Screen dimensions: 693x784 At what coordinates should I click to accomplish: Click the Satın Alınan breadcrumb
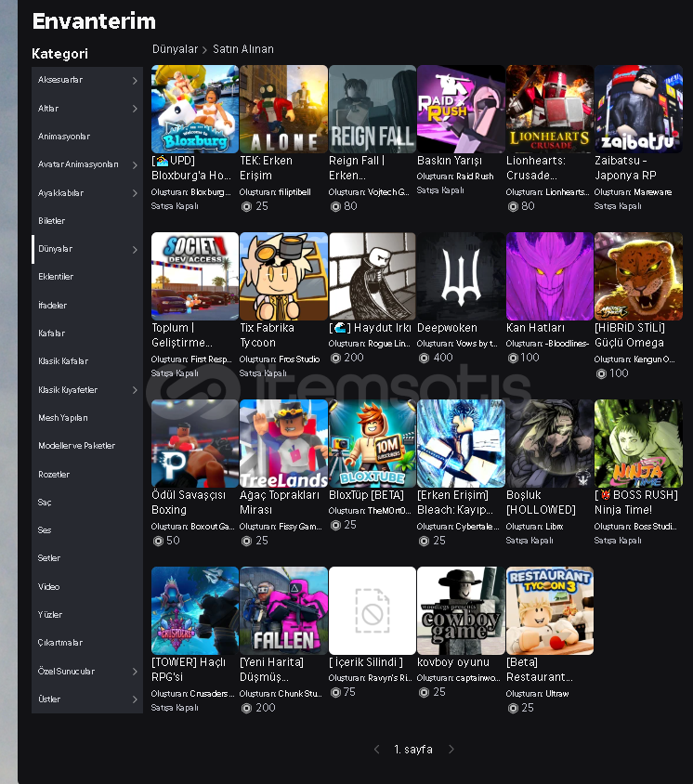(243, 49)
